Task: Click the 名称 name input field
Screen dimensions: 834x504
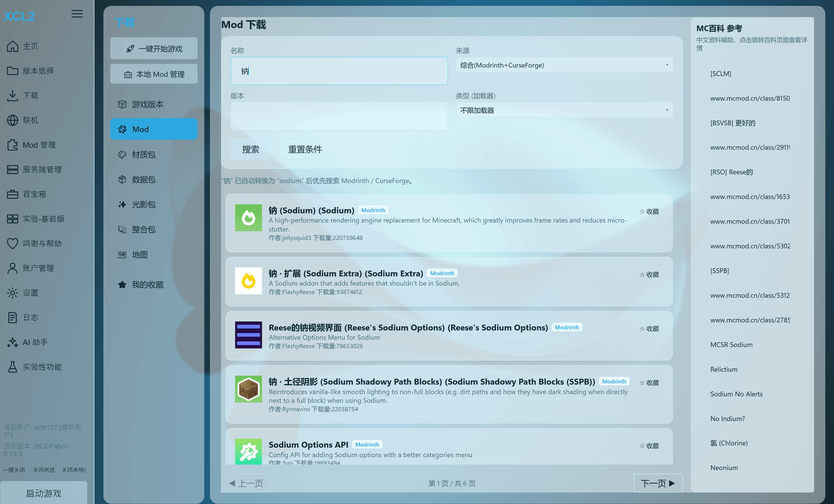Action: pyautogui.click(x=339, y=71)
